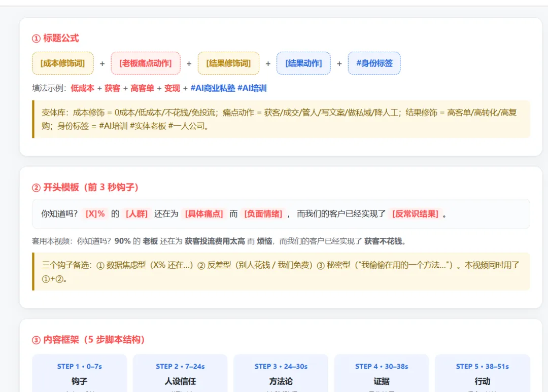Open the STEP 2 人设信任 card

(180, 373)
